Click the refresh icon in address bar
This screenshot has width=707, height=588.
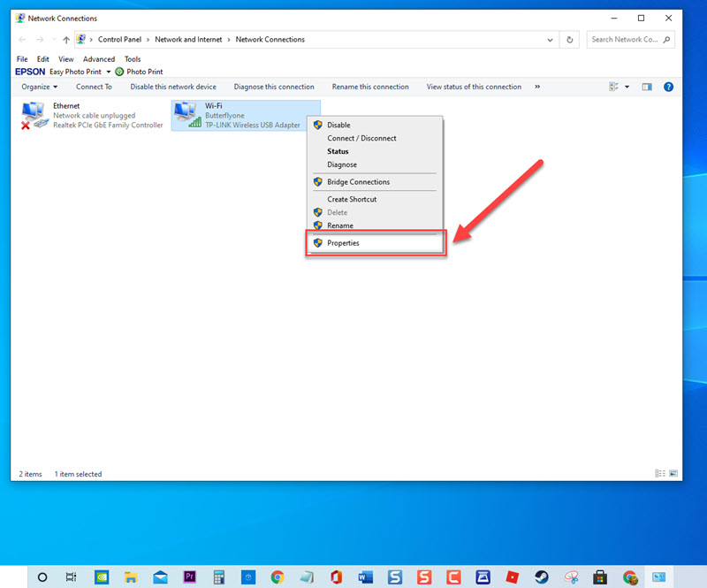coord(569,39)
